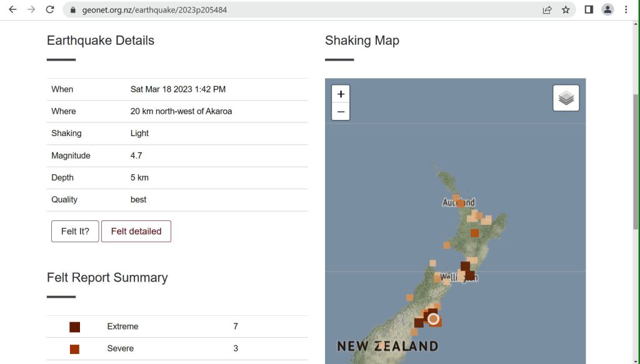Click the epicenter circle marker on map
This screenshot has width=640, height=364.
[x=433, y=318]
